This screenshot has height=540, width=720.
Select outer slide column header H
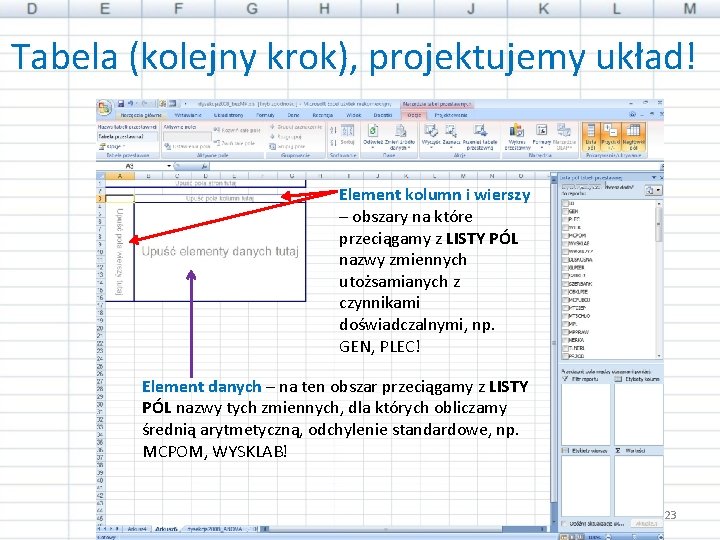click(324, 8)
